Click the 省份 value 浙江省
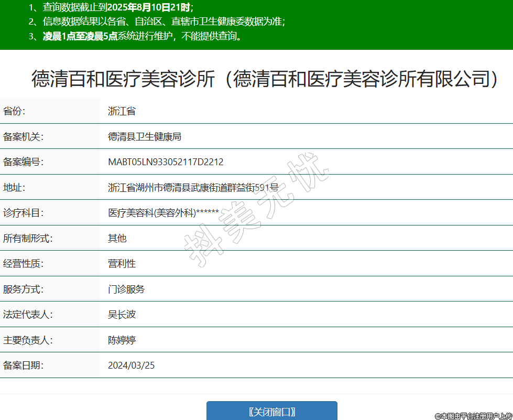Image resolution: width=513 pixels, height=420 pixels. (122, 111)
